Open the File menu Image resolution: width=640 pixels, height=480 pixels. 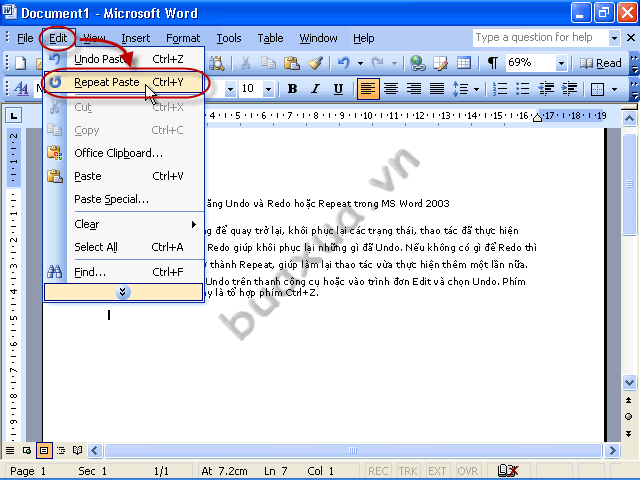(25, 38)
